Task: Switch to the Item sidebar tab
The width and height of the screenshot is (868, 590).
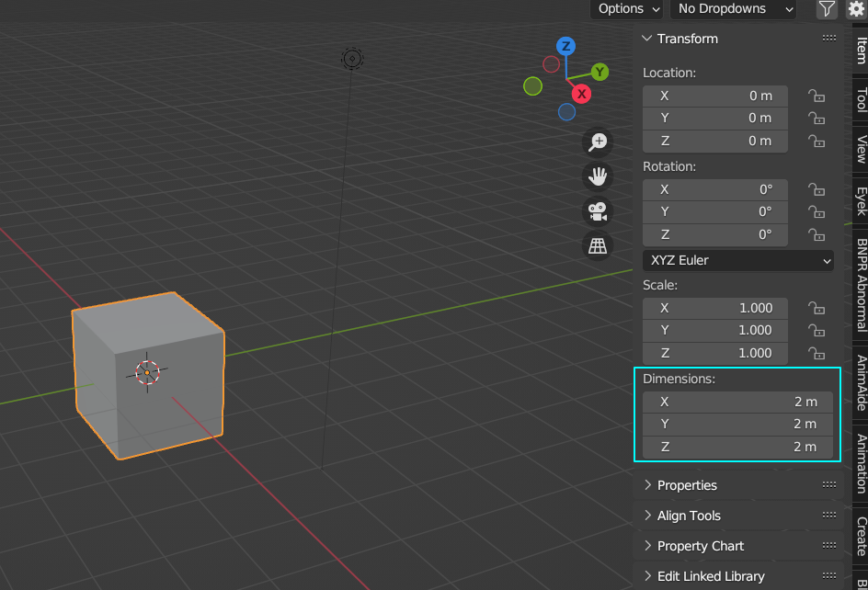Action: [861, 51]
